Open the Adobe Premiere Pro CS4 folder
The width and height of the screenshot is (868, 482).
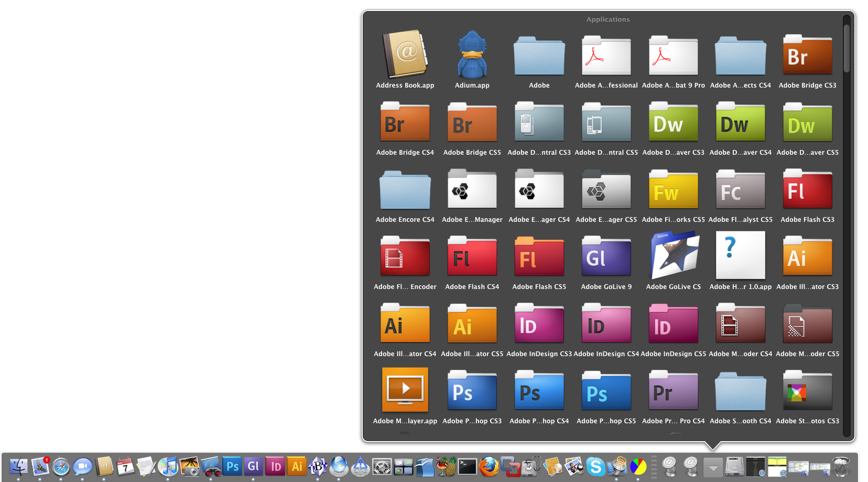673,391
